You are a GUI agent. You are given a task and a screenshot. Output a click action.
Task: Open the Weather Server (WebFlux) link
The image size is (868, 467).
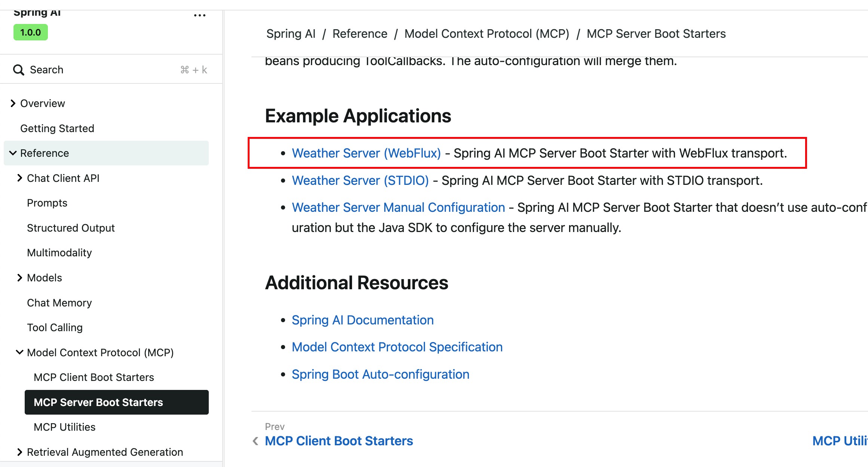(x=366, y=153)
